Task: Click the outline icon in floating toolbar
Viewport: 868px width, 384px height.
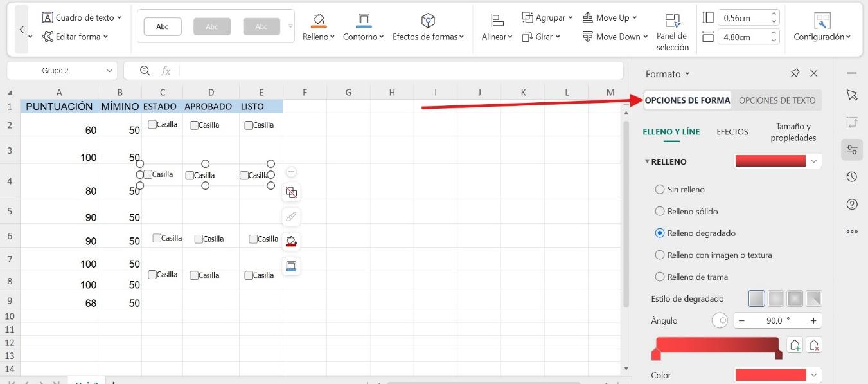Action: (291, 266)
